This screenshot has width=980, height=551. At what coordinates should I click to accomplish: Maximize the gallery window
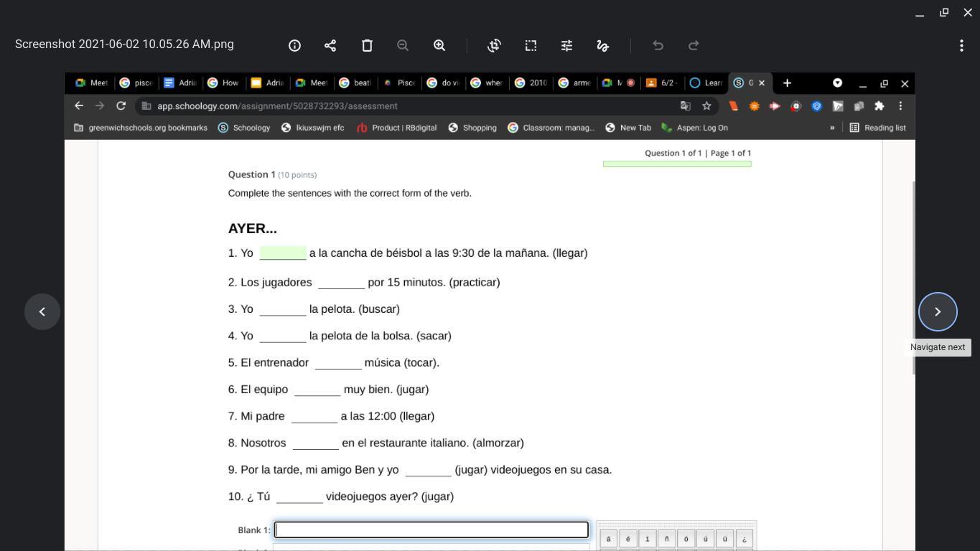944,12
